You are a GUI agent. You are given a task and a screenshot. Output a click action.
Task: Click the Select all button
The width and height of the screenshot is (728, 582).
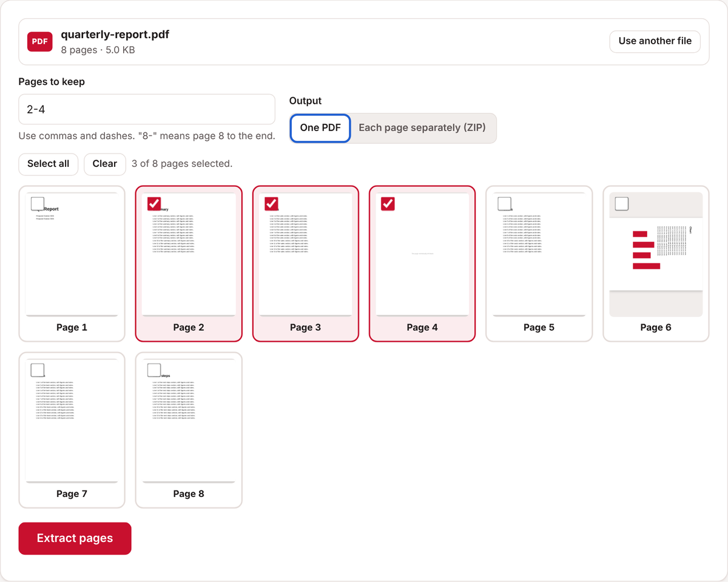pos(49,164)
